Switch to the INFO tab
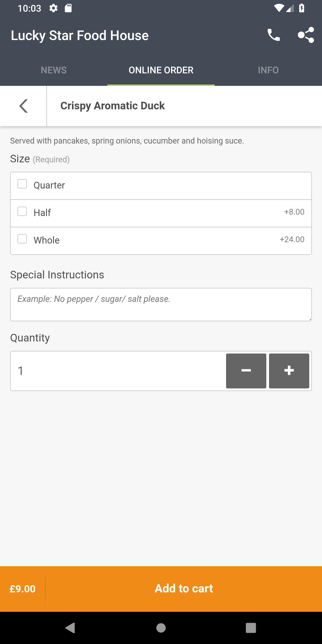322x644 pixels. click(x=268, y=70)
